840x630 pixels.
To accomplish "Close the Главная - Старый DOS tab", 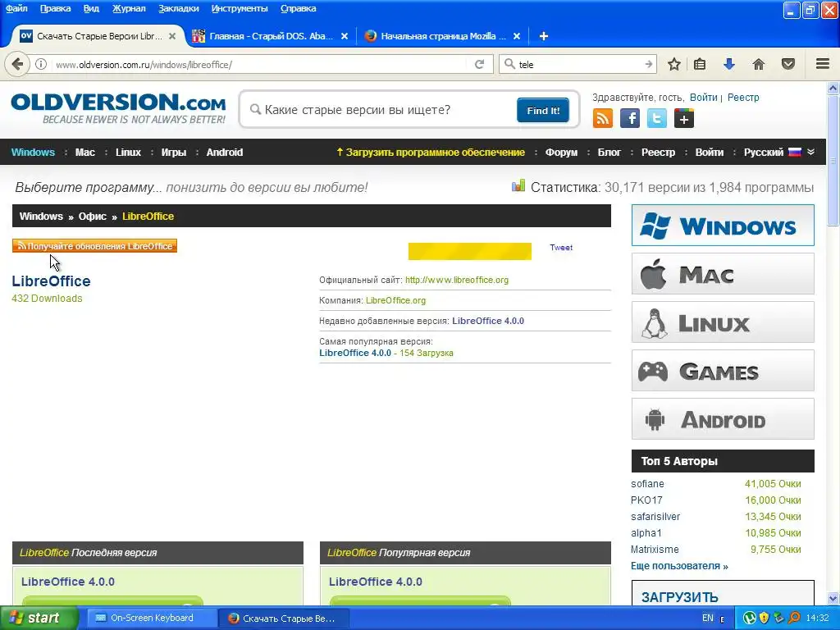I will [x=345, y=36].
